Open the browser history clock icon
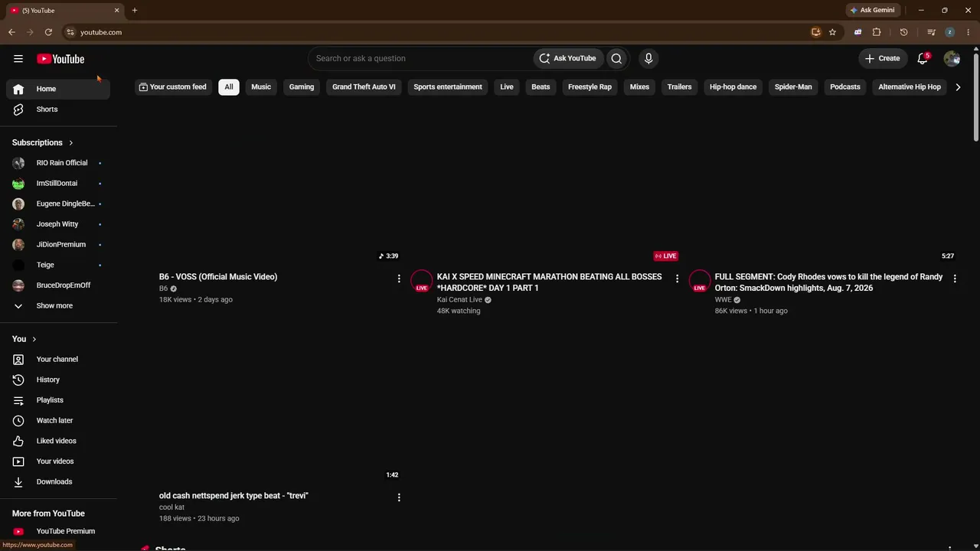 [x=903, y=32]
